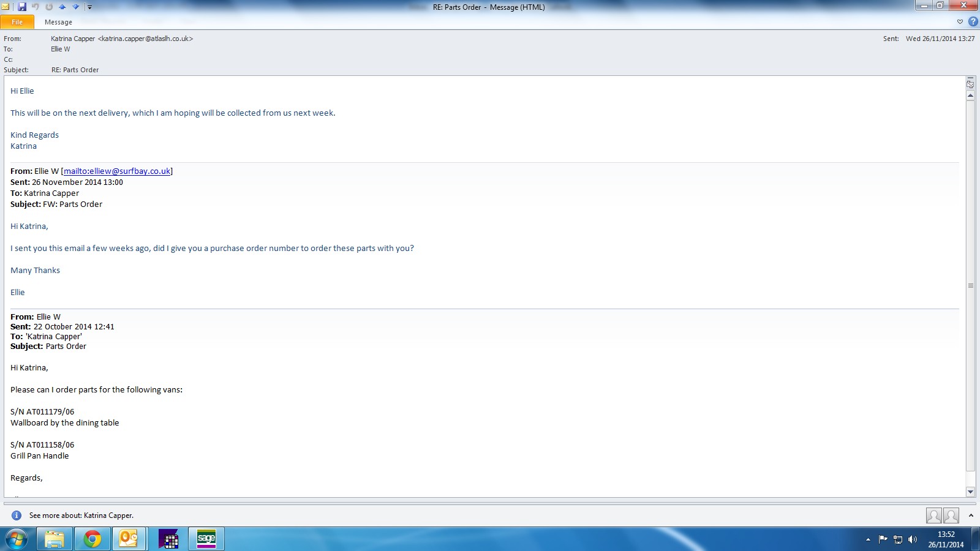
Task: Click the sent date 'Wed 26/11/2014 13:27'
Action: [940, 39]
